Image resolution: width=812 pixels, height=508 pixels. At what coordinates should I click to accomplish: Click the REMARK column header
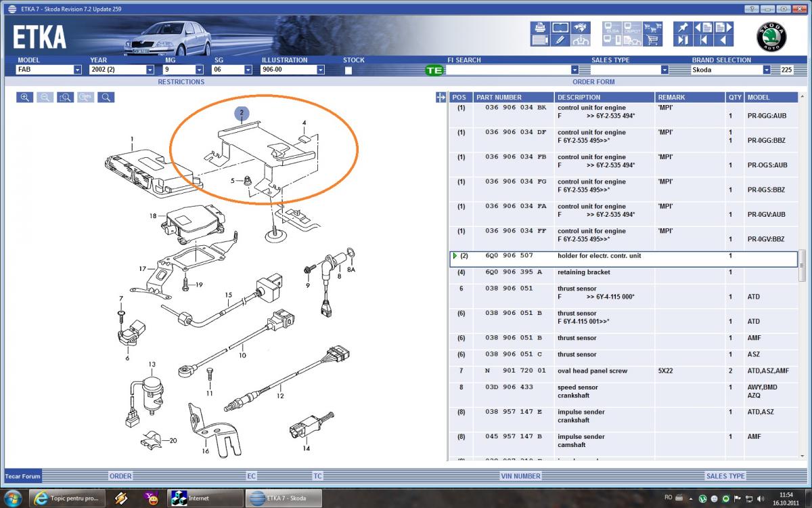coord(690,98)
